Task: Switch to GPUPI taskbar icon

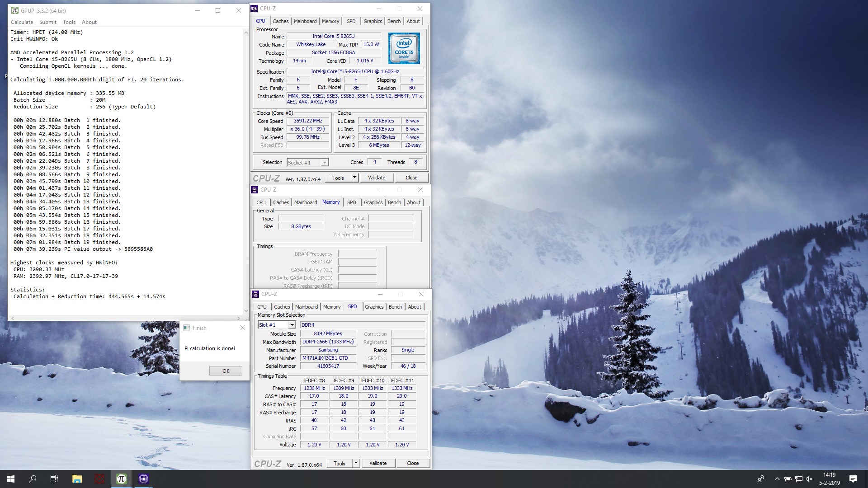Action: click(121, 479)
